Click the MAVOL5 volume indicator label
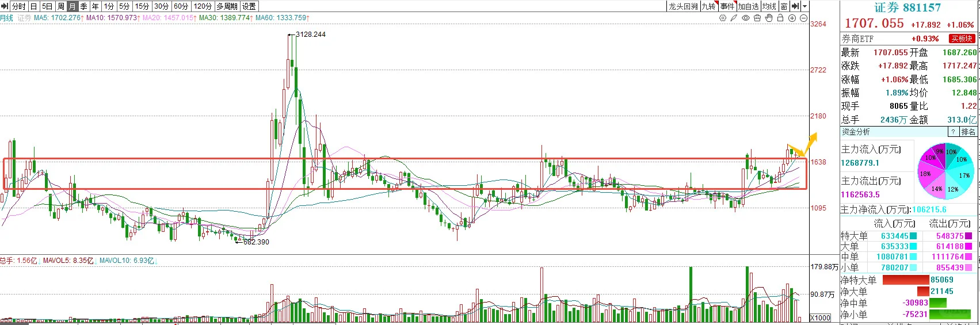This screenshot has height=325, width=980. point(68,261)
